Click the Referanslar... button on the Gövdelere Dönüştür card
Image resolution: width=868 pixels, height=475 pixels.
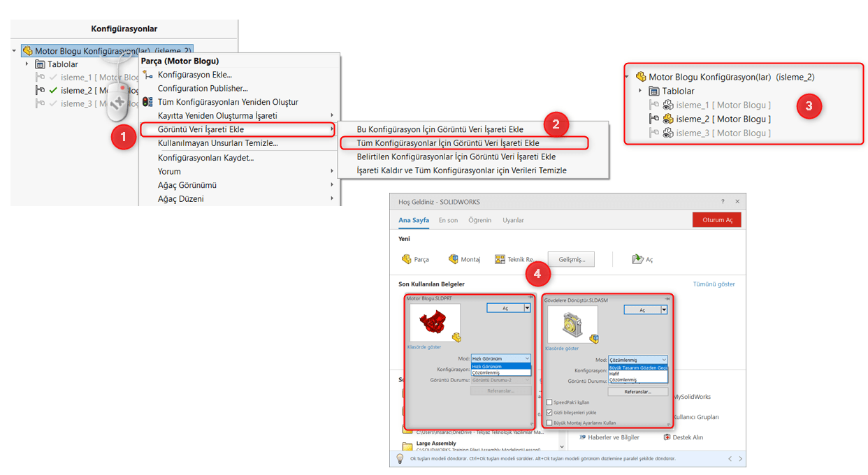[638, 392]
